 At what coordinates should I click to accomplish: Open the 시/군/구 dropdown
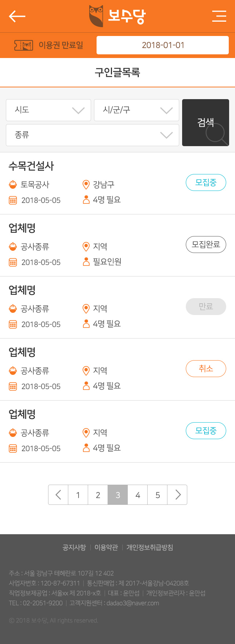tap(137, 110)
